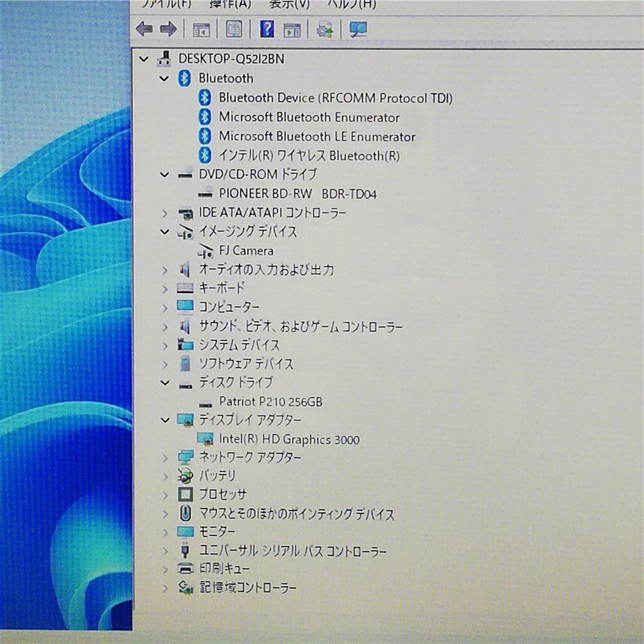The height and width of the screenshot is (644, 644).
Task: Click the PIONEER BD-RW drive icon
Action: pyautogui.click(x=205, y=193)
